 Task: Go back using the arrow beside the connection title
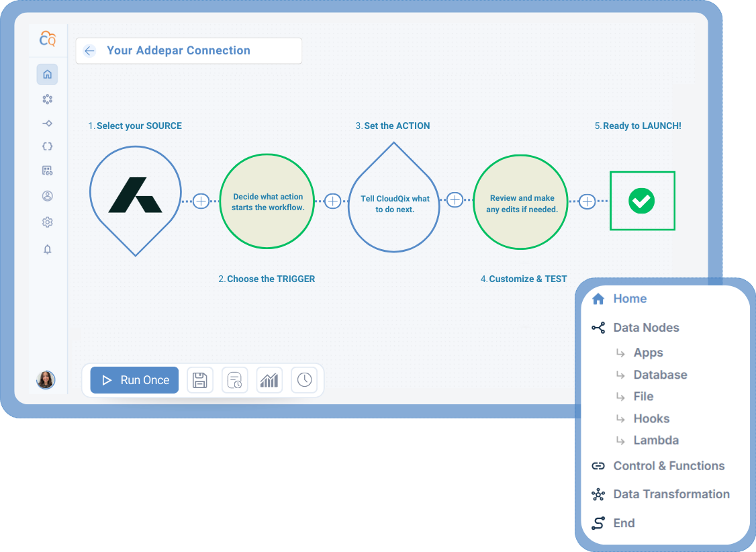point(89,50)
